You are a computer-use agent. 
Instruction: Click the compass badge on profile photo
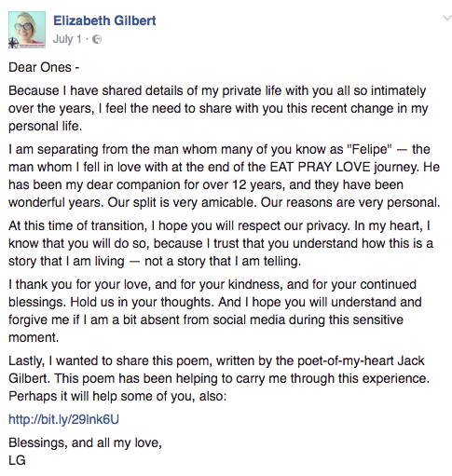click(13, 43)
